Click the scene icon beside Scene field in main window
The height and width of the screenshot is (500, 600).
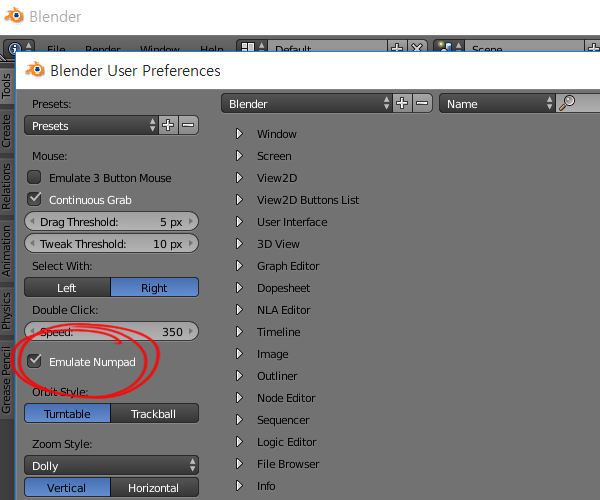pos(444,47)
